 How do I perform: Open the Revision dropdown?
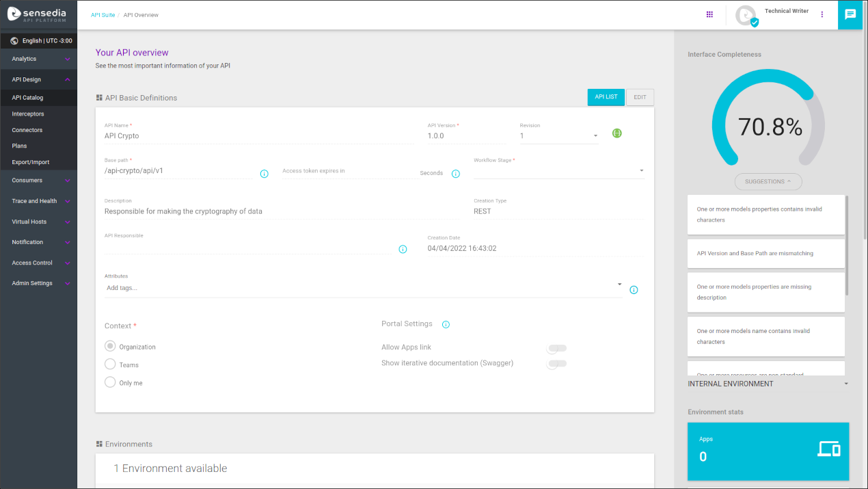pos(559,136)
